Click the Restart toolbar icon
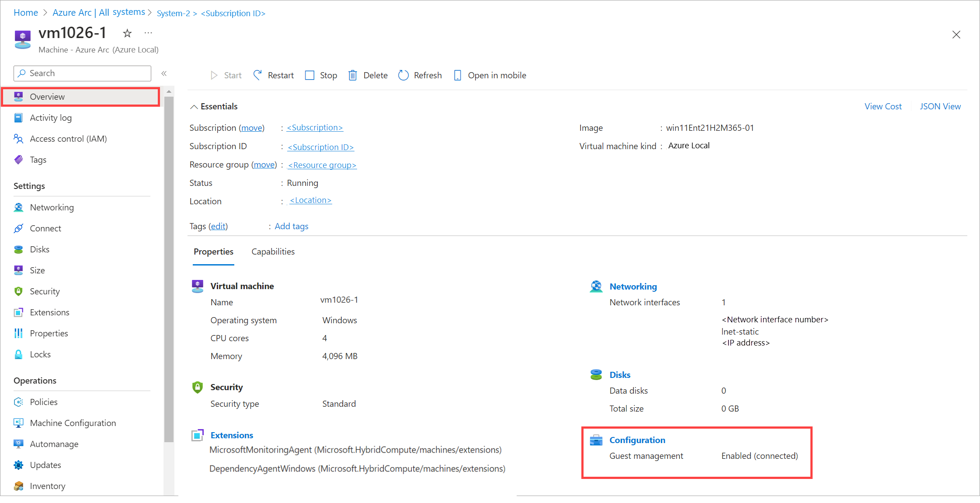The width and height of the screenshot is (980, 503). click(x=257, y=75)
